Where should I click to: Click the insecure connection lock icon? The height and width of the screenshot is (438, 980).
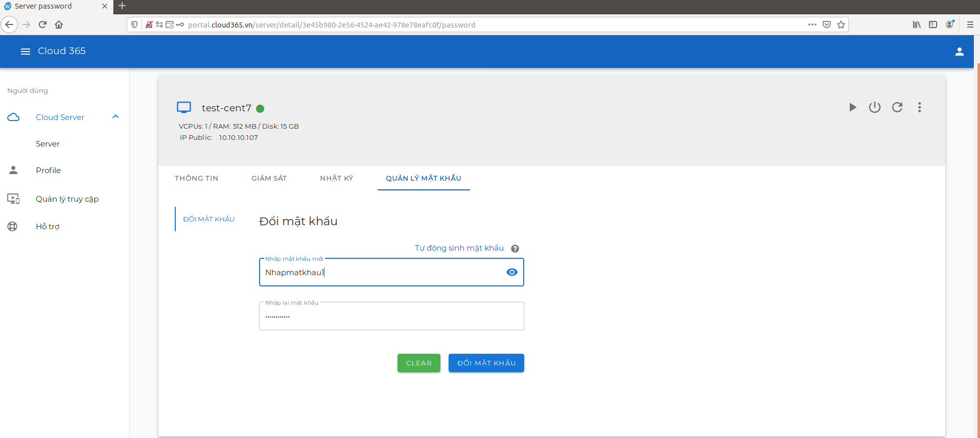tap(149, 25)
